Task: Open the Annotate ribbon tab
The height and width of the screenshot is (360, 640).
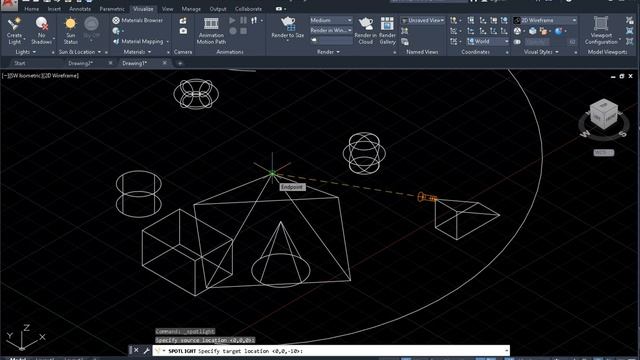Action: pyautogui.click(x=80, y=9)
